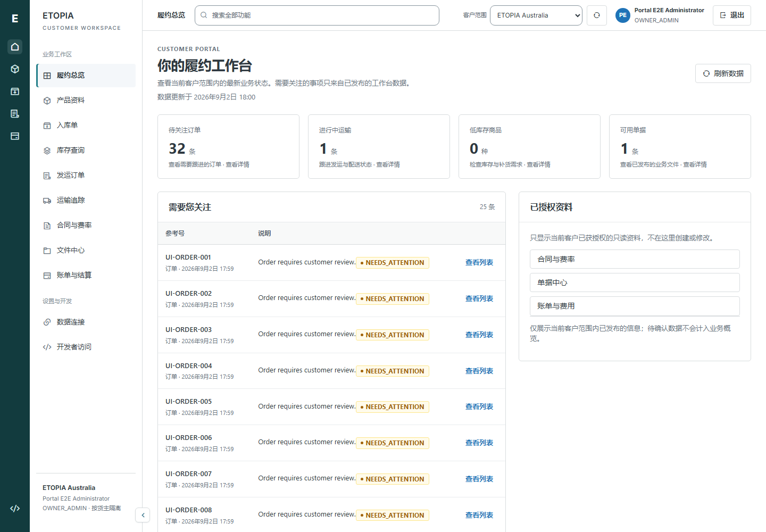Click the code brackets icon at rail bottom

point(15,509)
